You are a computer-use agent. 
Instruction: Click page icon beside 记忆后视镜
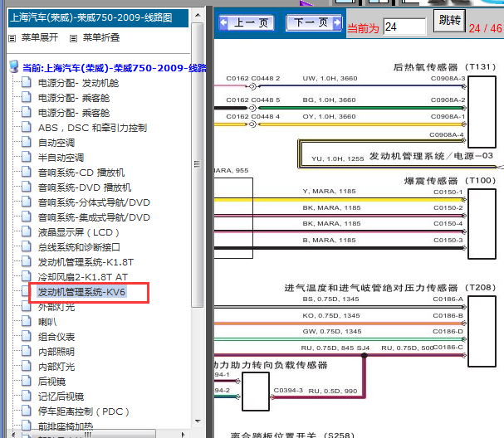27,396
